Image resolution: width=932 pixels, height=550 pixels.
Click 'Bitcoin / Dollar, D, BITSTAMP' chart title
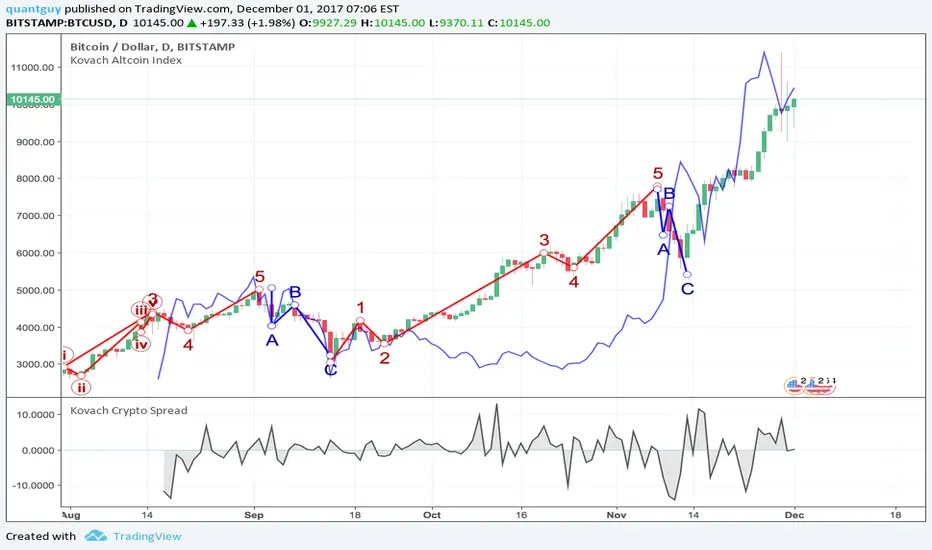(152, 46)
